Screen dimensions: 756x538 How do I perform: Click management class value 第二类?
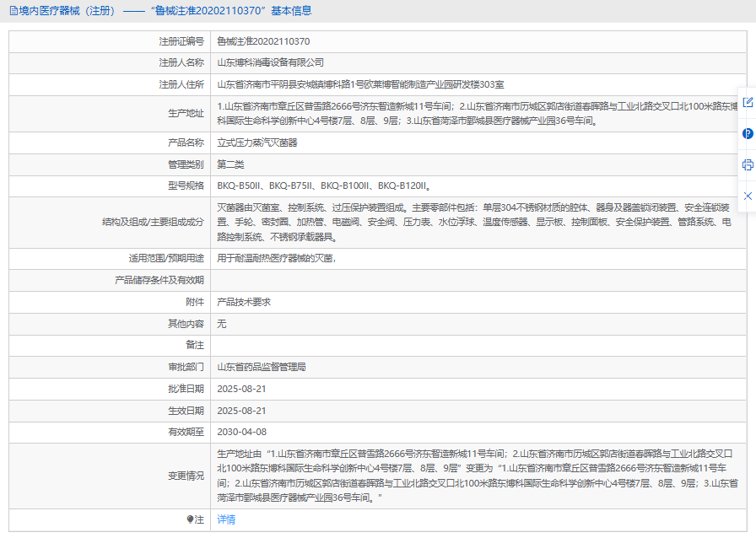point(230,164)
